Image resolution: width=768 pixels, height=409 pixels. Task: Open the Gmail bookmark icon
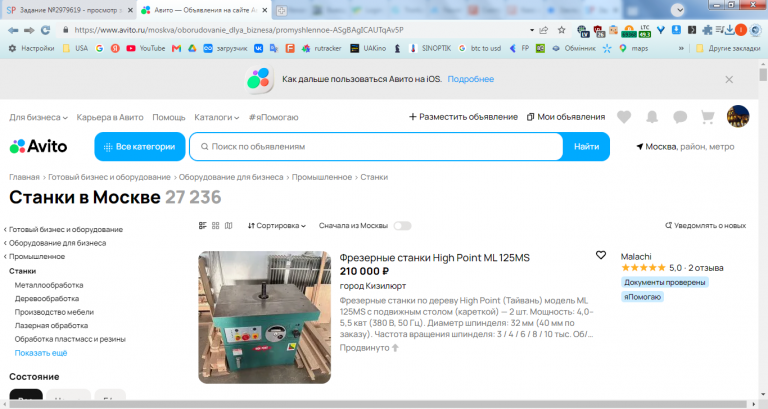point(176,48)
